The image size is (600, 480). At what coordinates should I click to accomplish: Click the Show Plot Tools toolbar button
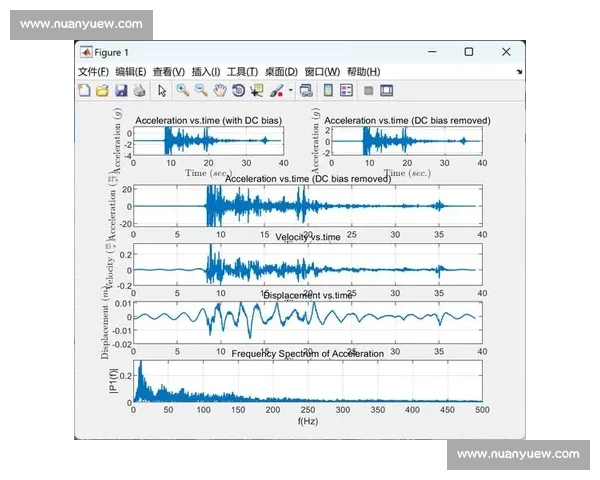point(386,91)
